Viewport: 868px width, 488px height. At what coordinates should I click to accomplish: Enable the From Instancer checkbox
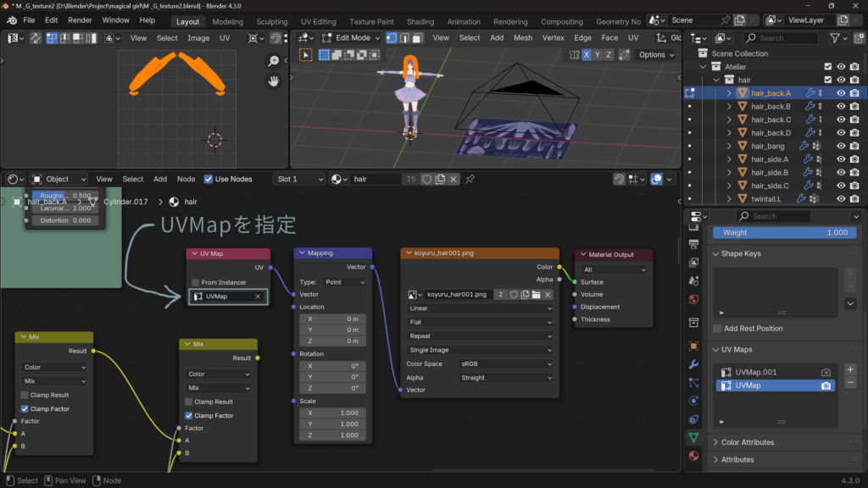click(195, 282)
